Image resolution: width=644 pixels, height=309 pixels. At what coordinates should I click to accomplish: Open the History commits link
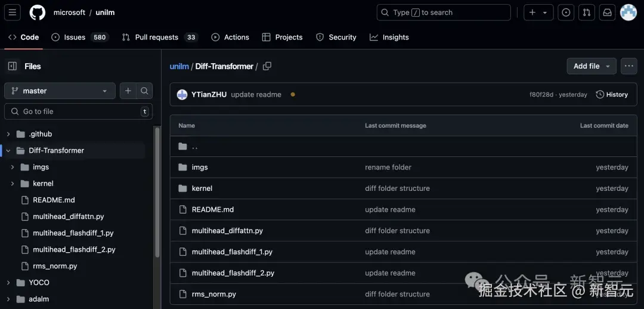[612, 94]
